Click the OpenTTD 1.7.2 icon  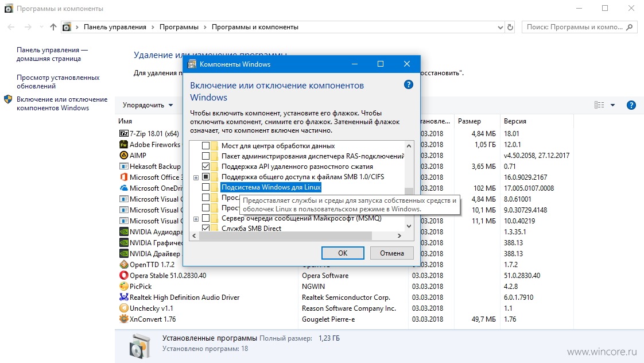pos(123,264)
